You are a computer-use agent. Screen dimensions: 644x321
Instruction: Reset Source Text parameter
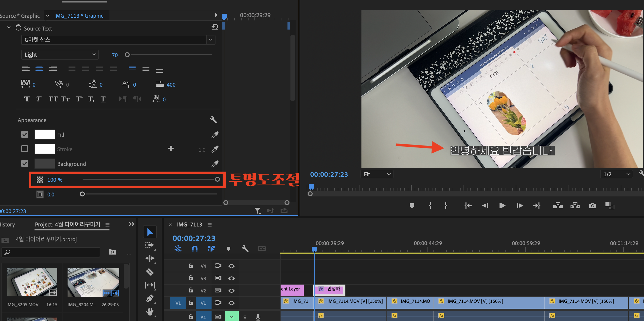[215, 27]
